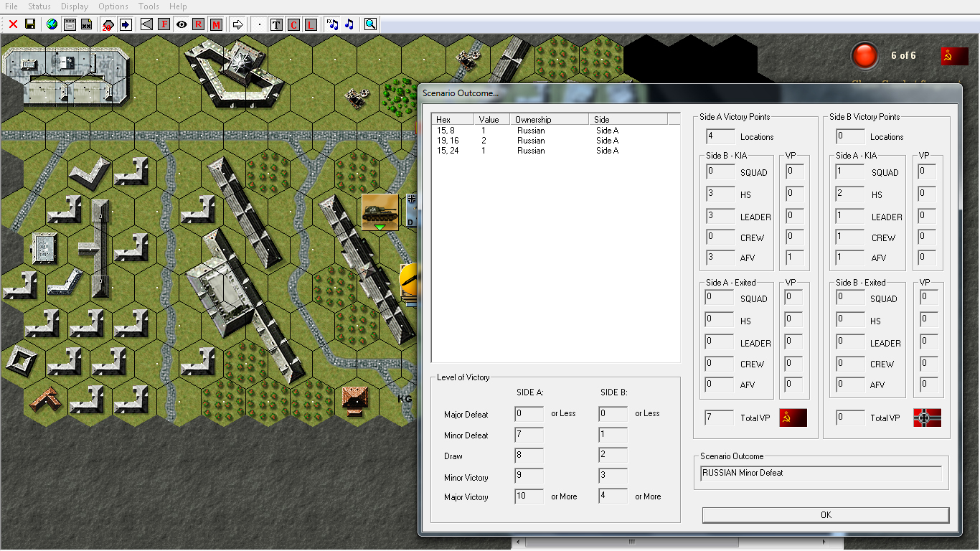Toggle the eye visibility icon
The image size is (980, 551).
[182, 24]
